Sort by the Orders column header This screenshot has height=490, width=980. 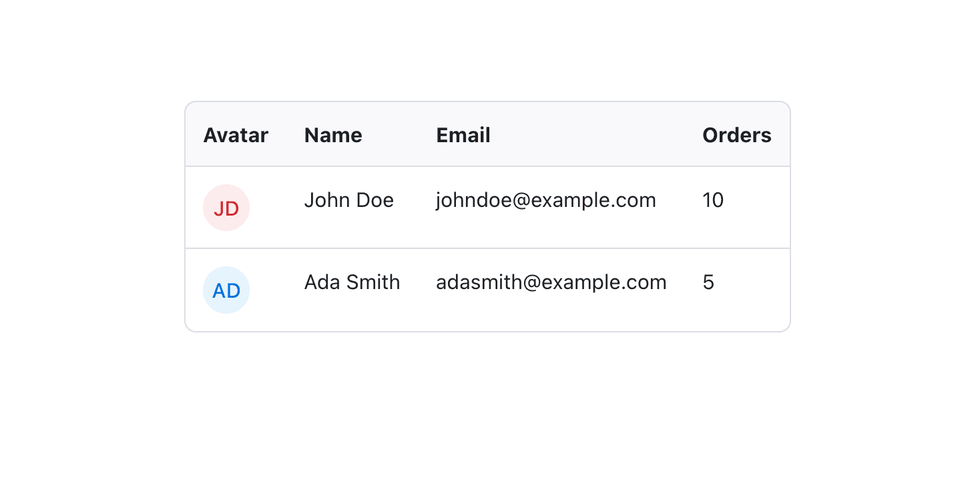(736, 136)
